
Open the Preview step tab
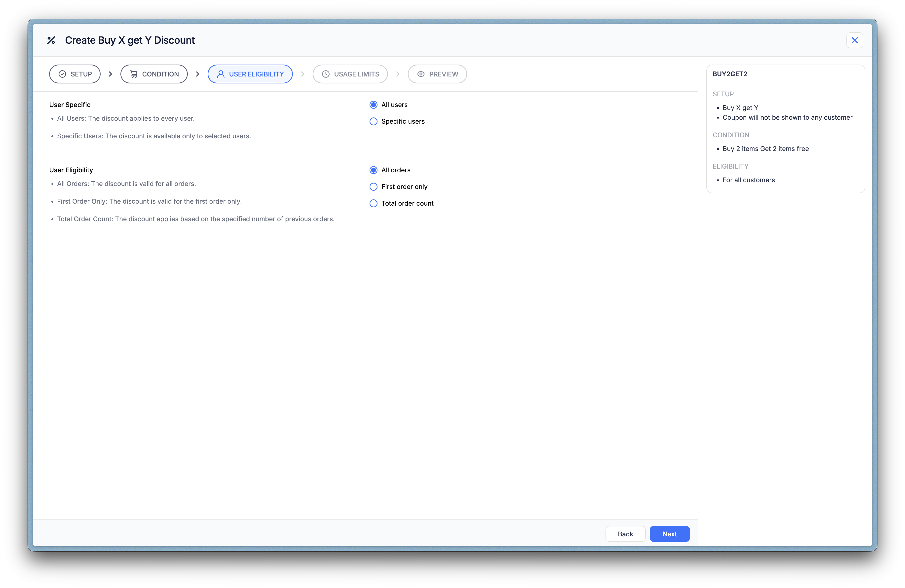pyautogui.click(x=437, y=74)
